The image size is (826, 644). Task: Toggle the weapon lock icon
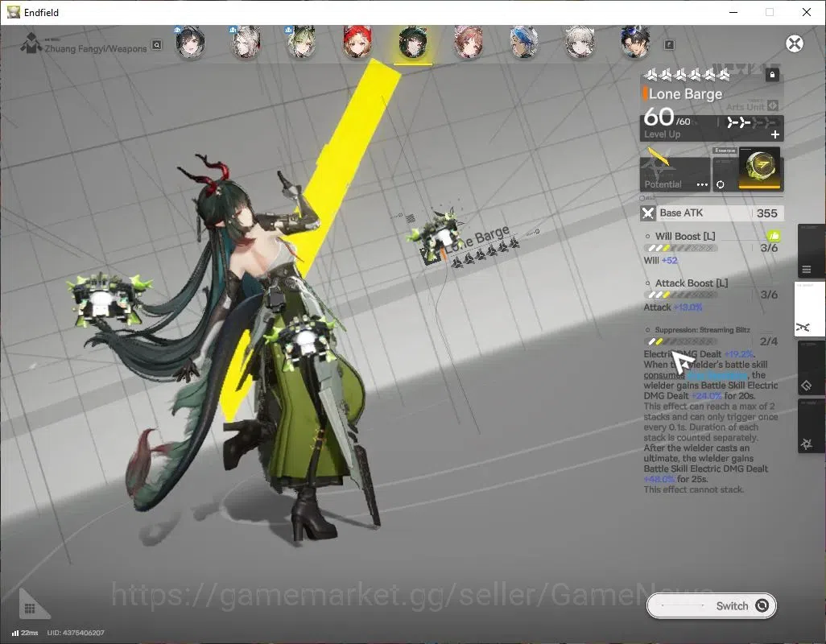click(772, 75)
